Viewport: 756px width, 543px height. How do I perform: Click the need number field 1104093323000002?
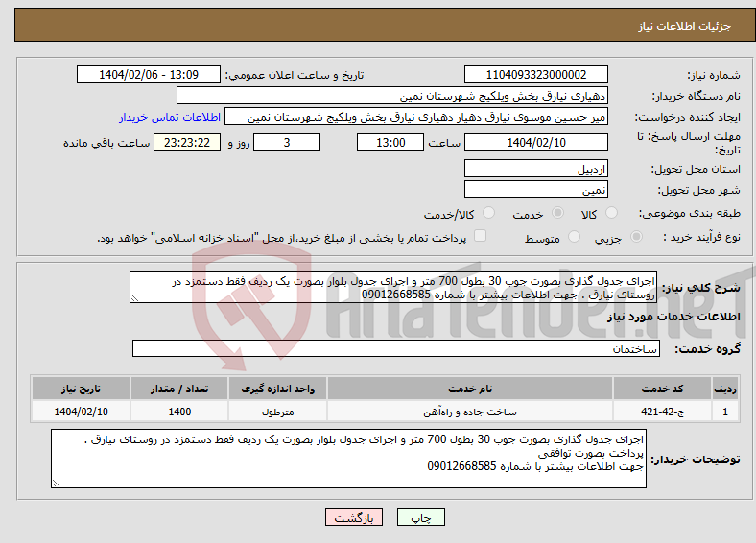pos(535,74)
